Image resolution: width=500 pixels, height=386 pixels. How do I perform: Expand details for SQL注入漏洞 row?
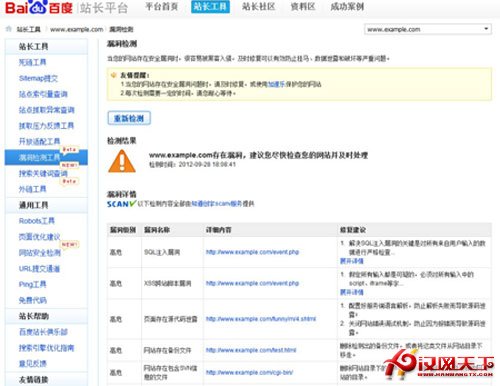(x=351, y=261)
